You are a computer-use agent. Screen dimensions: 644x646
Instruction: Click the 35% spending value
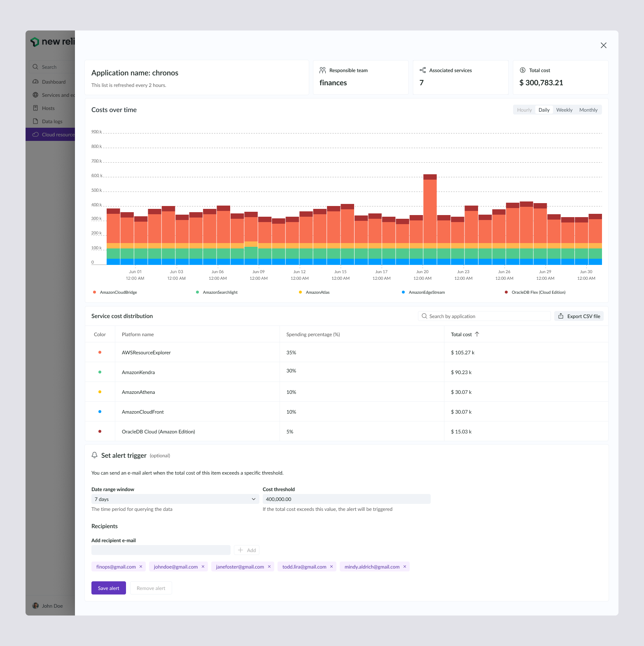click(291, 352)
